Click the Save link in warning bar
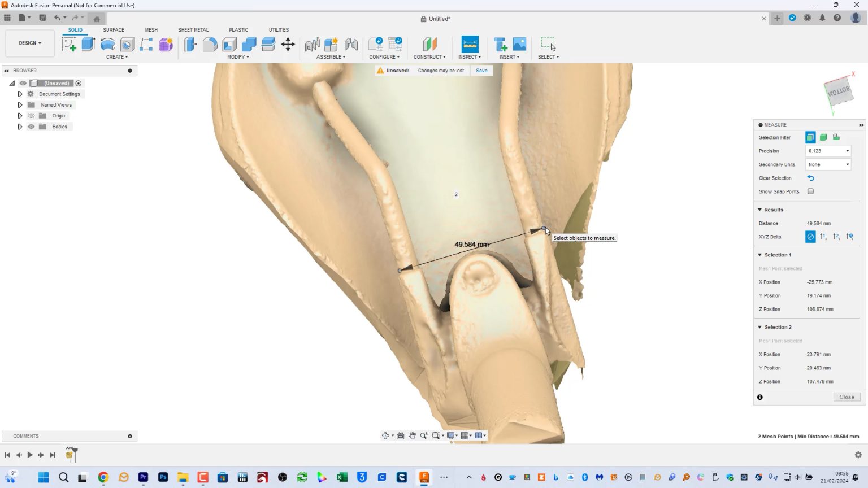Screen dimensions: 868x488 click(481, 71)
